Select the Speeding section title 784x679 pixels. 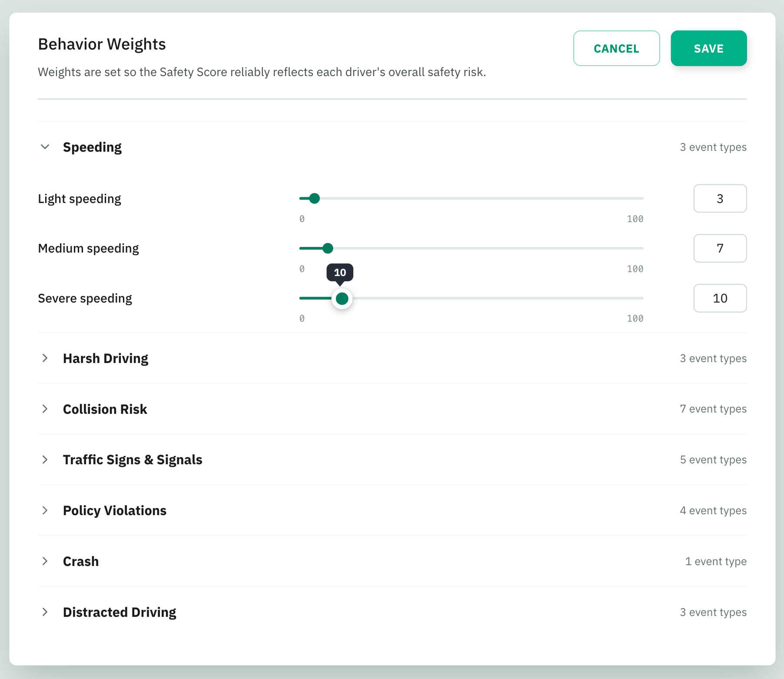coord(92,147)
